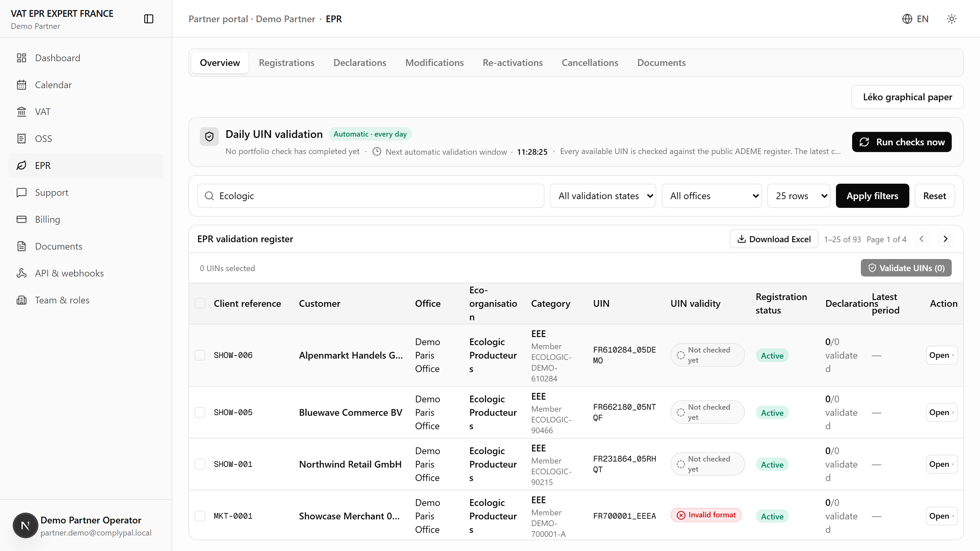Go to the VAT section
The width and height of the screenshot is (980, 551).
click(x=86, y=112)
